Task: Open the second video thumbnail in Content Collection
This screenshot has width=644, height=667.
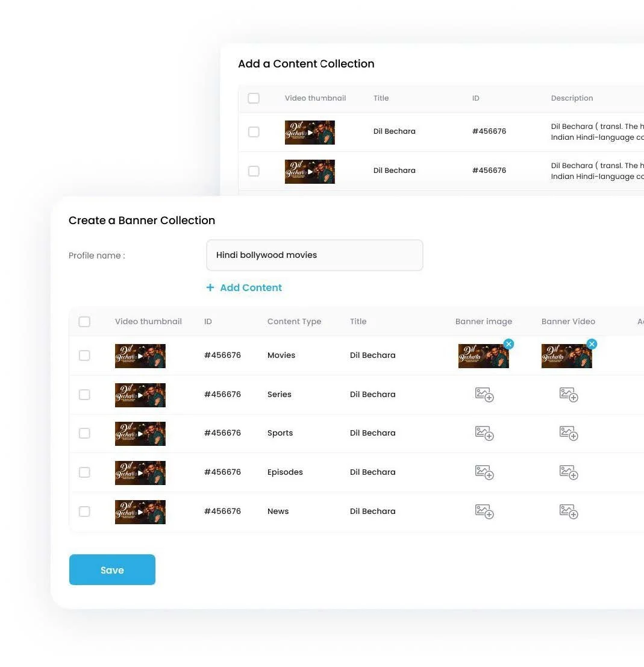Action: point(310,172)
